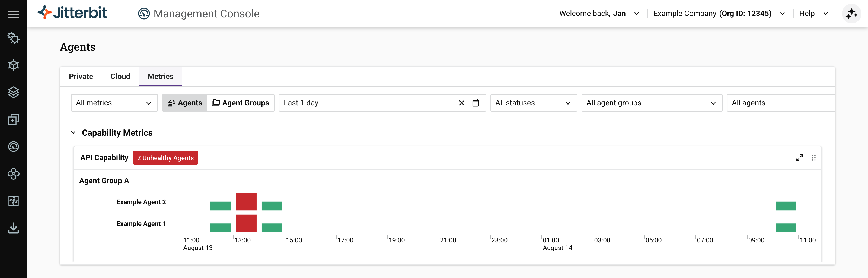Toggle view to Agent Groups
Screen dimensions: 868x278
[240, 103]
